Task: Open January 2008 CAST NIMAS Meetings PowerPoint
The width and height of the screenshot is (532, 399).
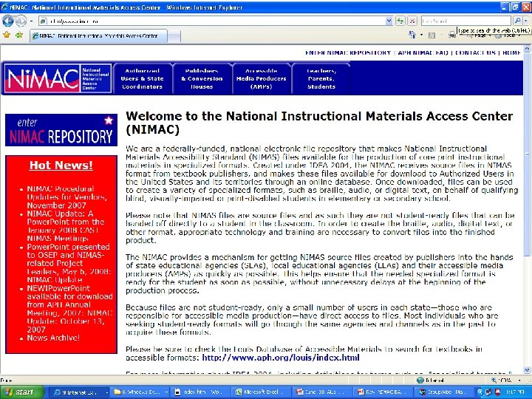Action: click(66, 225)
